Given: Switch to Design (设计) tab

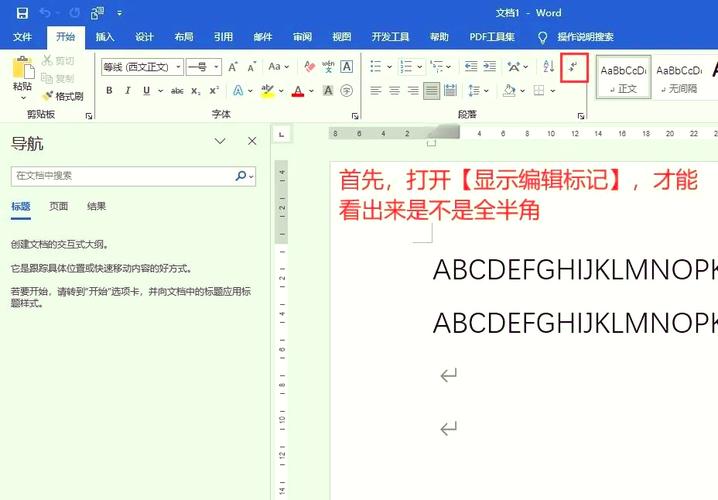Looking at the screenshot, I should pyautogui.click(x=144, y=37).
